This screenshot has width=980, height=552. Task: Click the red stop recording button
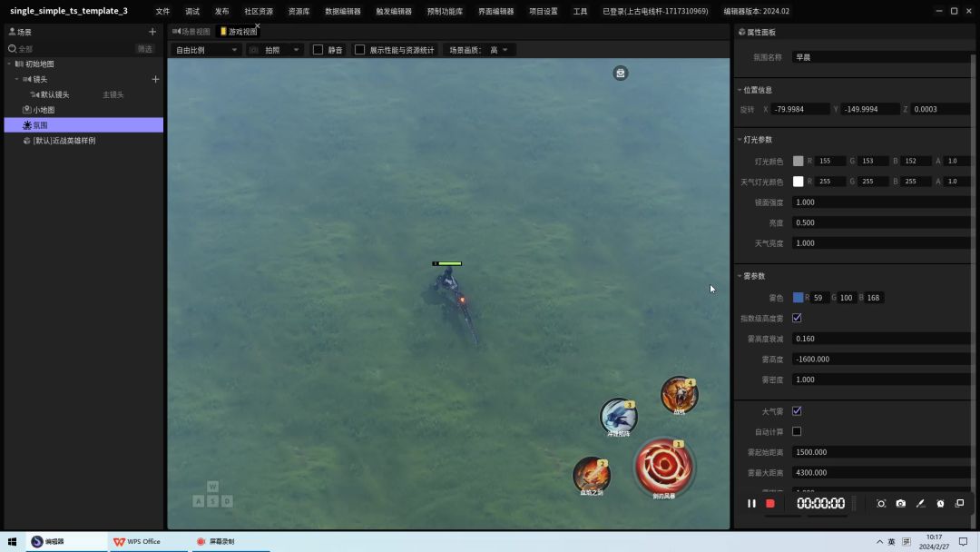770,503
